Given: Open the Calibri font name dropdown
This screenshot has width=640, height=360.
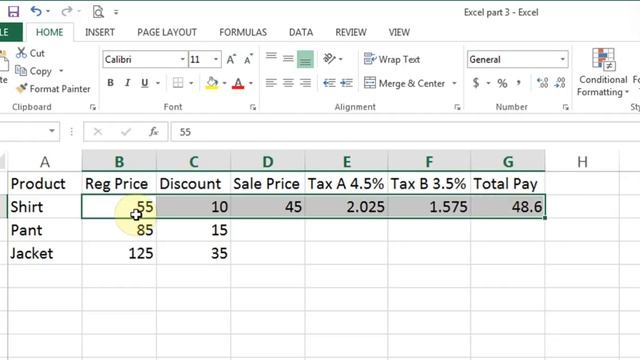Looking at the screenshot, I should [x=182, y=60].
